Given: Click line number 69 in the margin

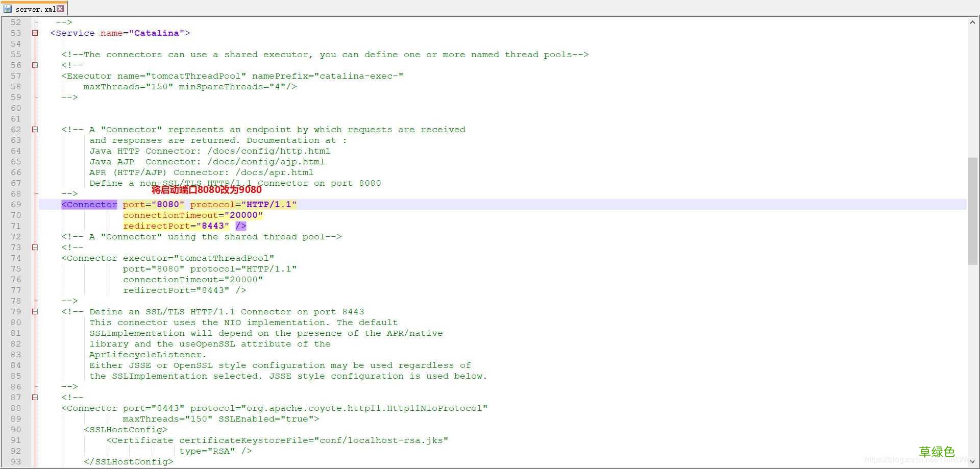Looking at the screenshot, I should click(16, 205).
